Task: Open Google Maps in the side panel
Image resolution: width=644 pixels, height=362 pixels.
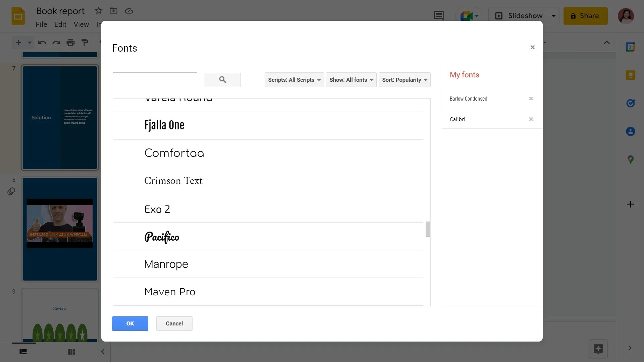Action: (x=631, y=159)
